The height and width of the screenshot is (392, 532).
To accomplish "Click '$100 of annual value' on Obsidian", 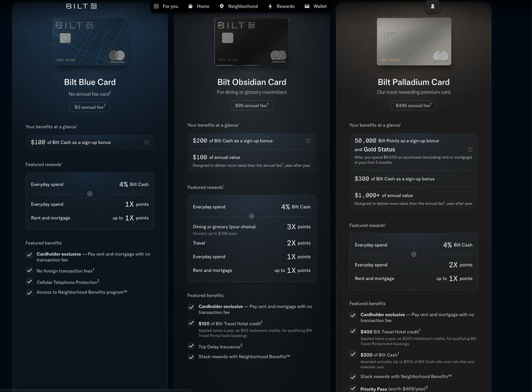I will coord(216,157).
